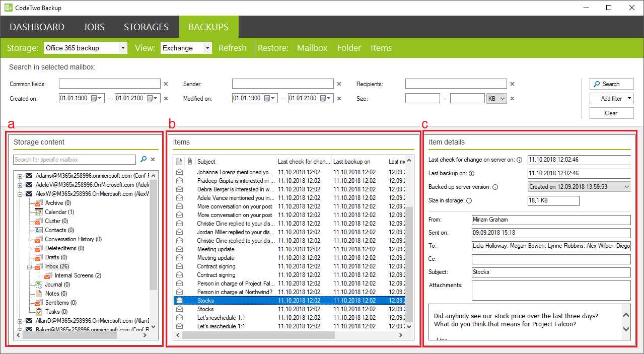Switch to the JOBS tab
This screenshot has width=644, height=354.
click(x=94, y=27)
